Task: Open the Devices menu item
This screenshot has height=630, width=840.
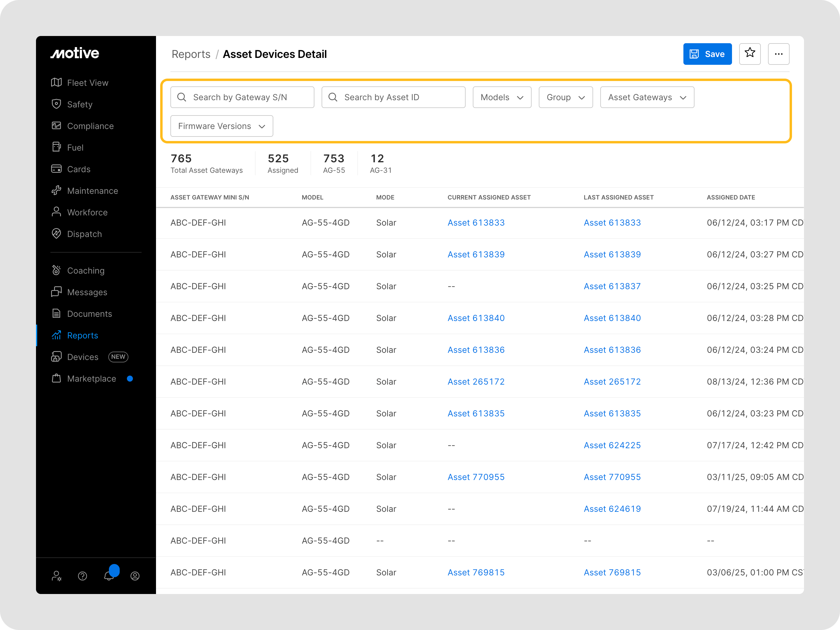Action: pos(82,357)
